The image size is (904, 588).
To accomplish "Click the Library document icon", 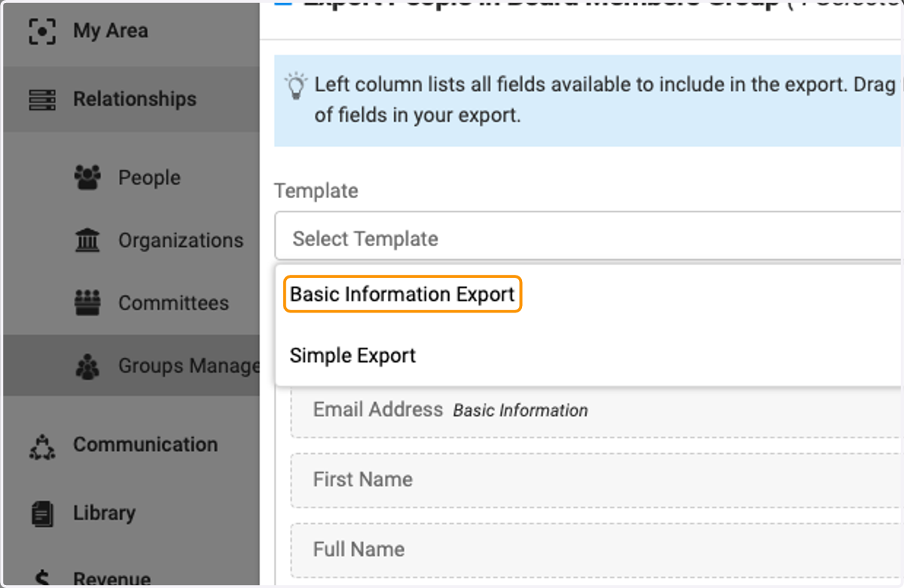I will tap(42, 513).
